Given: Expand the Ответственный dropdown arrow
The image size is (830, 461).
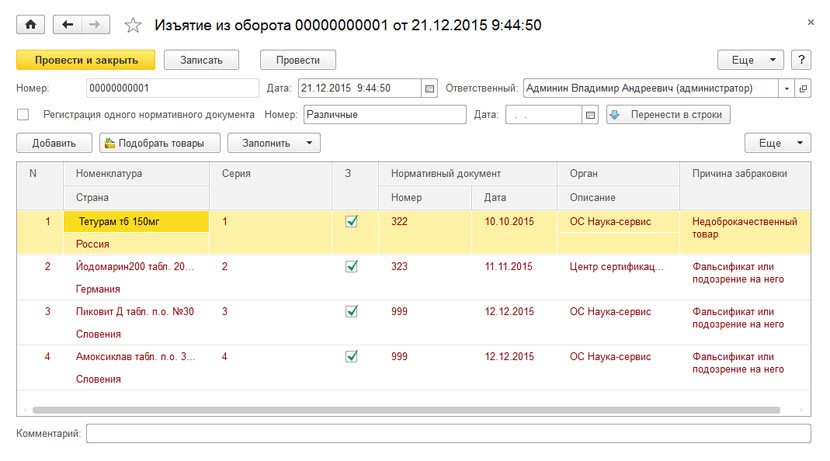Looking at the screenshot, I should pyautogui.click(x=787, y=88).
